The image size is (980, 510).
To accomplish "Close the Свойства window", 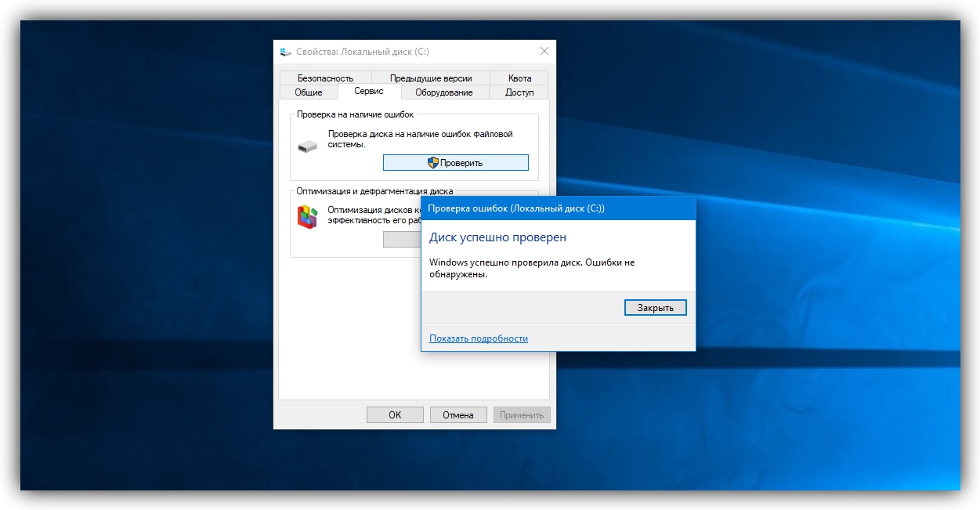I will coord(544,51).
